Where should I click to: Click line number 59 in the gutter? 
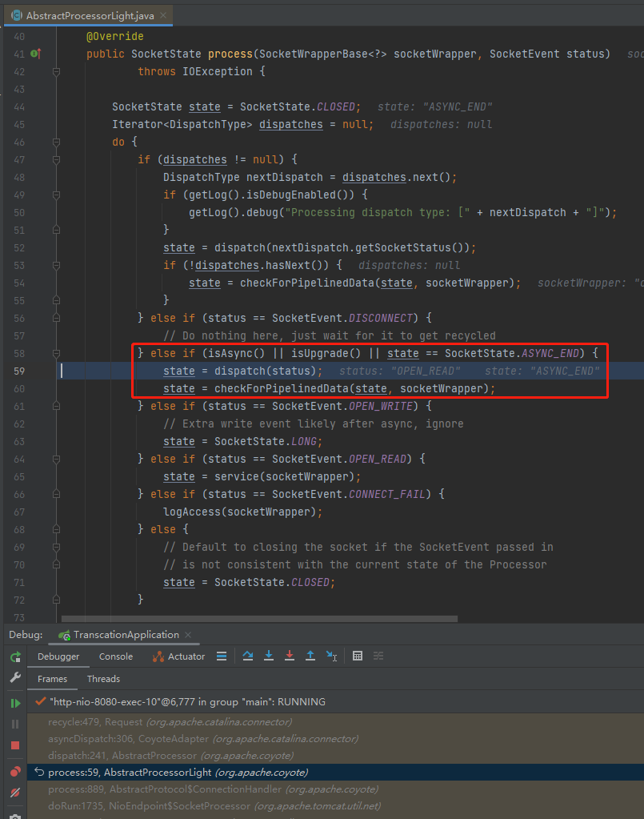(19, 371)
